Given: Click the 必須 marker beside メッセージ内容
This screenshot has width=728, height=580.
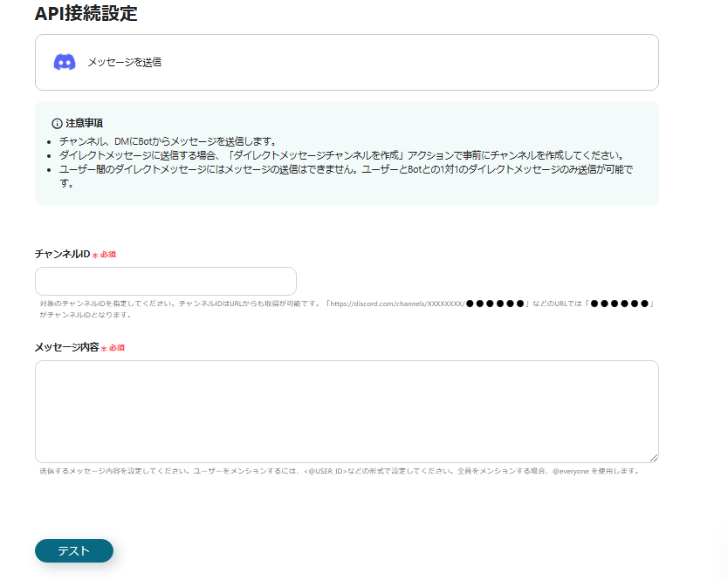Looking at the screenshot, I should [x=113, y=348].
